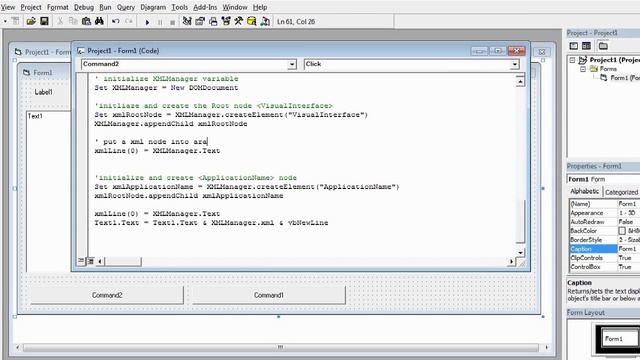This screenshot has height=360, width=640.
Task: Select the AutoRedraw property row
Action: click(x=605, y=222)
